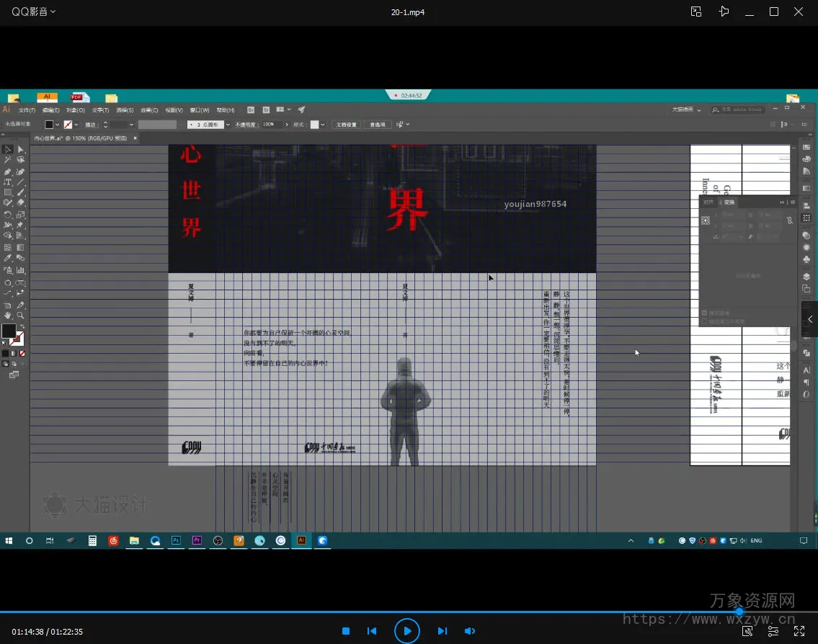The height and width of the screenshot is (644, 818).
Task: Go to the previous video
Action: click(x=372, y=631)
